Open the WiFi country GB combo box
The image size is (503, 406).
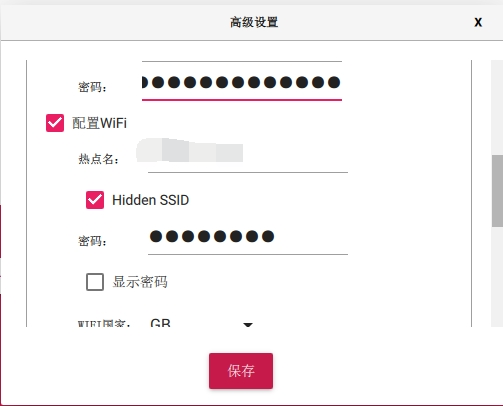point(202,323)
